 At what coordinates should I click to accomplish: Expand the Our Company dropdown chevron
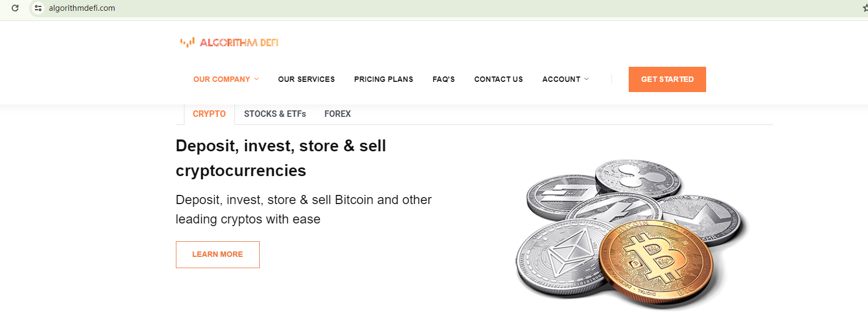pyautogui.click(x=257, y=79)
